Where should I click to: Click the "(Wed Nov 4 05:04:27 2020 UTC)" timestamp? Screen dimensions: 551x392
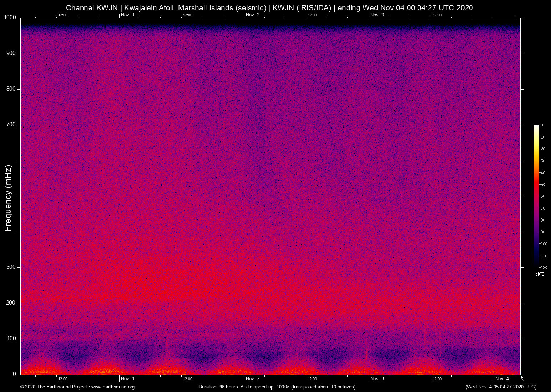pyautogui.click(x=501, y=387)
